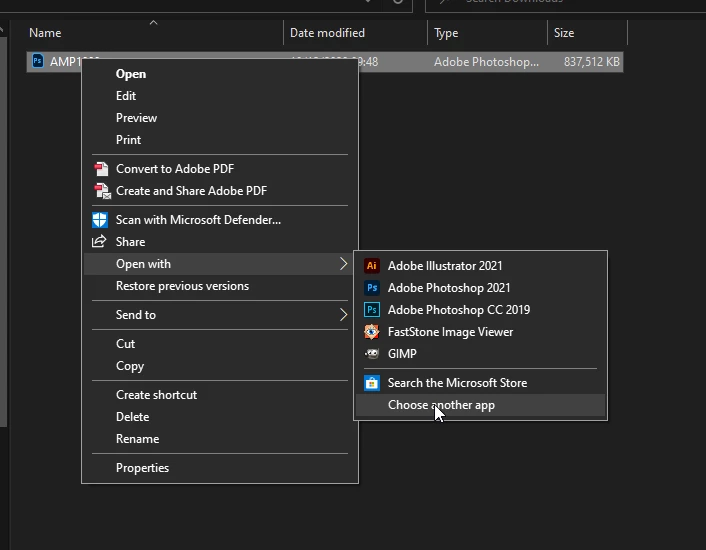The width and height of the screenshot is (706, 550).
Task: Choose Cut from the context menu
Action: 220,344
